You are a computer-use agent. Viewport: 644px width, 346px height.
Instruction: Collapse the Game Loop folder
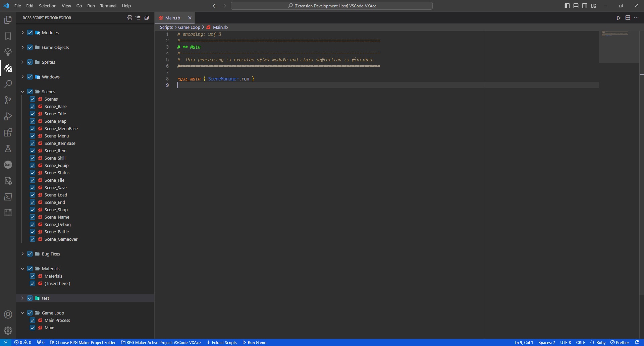(x=22, y=313)
